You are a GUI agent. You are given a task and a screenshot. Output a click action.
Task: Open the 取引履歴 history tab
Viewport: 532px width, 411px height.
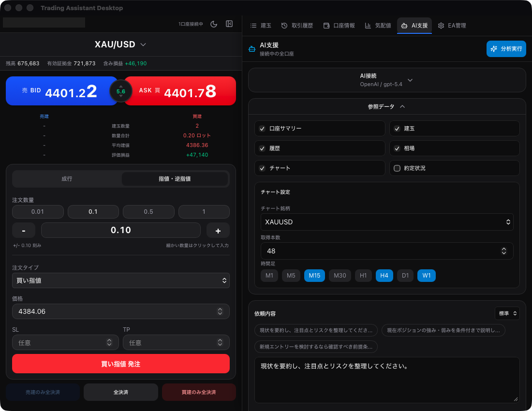point(297,26)
